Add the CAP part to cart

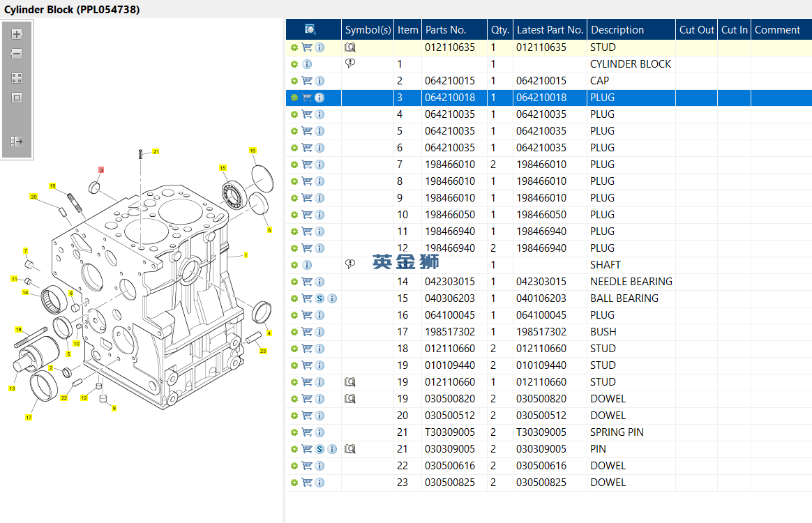(x=307, y=81)
